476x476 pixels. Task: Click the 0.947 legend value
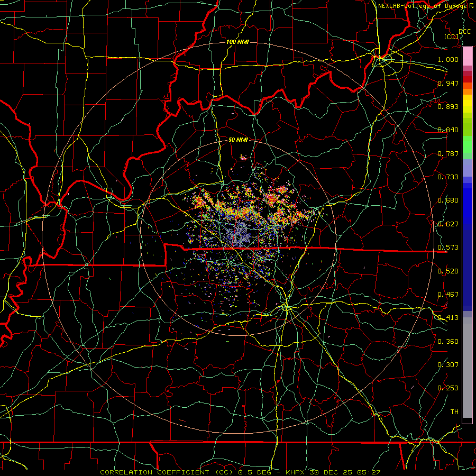pos(448,83)
